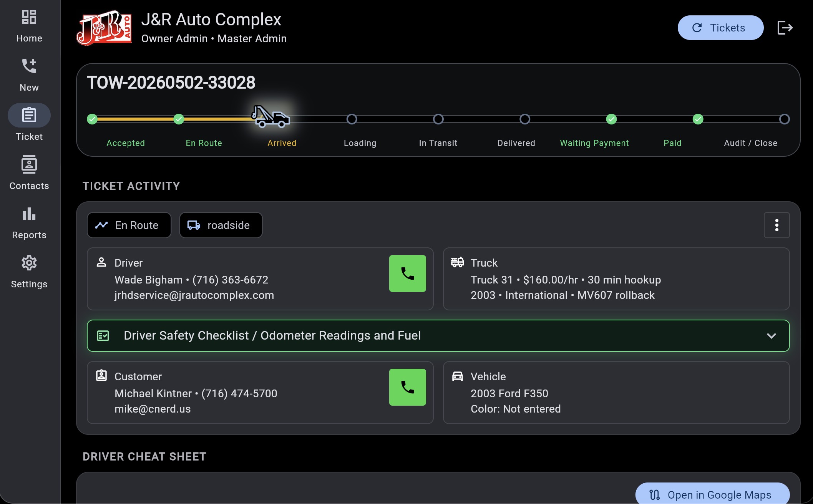Click the logout icon
Image resolution: width=813 pixels, height=504 pixels.
point(785,28)
